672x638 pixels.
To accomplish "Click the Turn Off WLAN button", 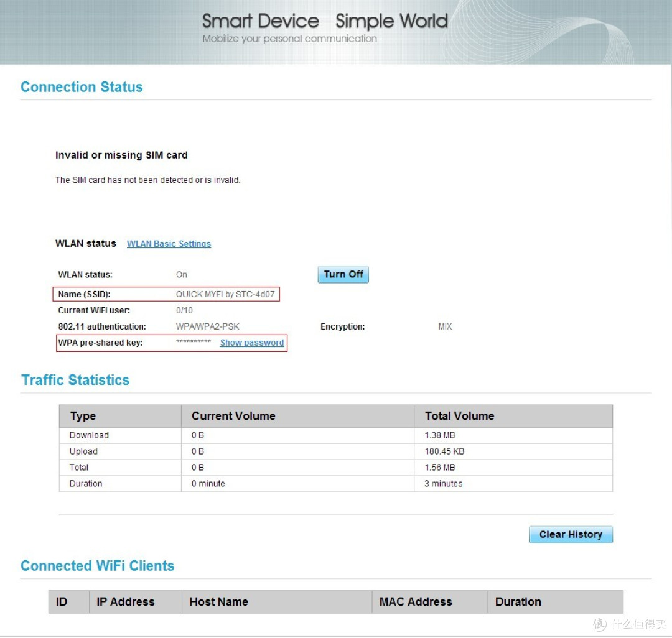I will [x=343, y=274].
